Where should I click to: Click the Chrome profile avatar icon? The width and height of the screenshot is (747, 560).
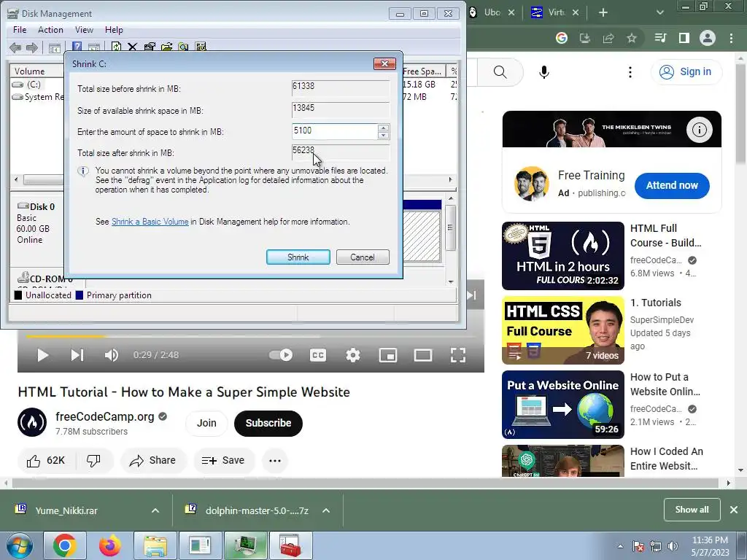click(708, 38)
